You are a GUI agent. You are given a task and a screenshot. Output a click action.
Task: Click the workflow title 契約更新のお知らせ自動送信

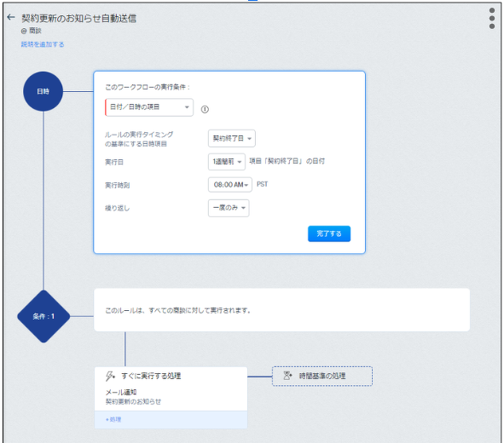(x=78, y=18)
